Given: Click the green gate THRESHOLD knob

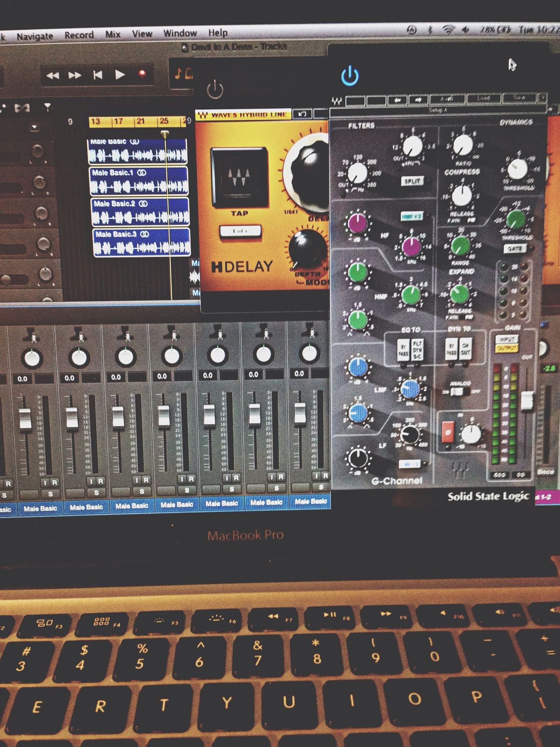Looking at the screenshot, I should pos(516,220).
